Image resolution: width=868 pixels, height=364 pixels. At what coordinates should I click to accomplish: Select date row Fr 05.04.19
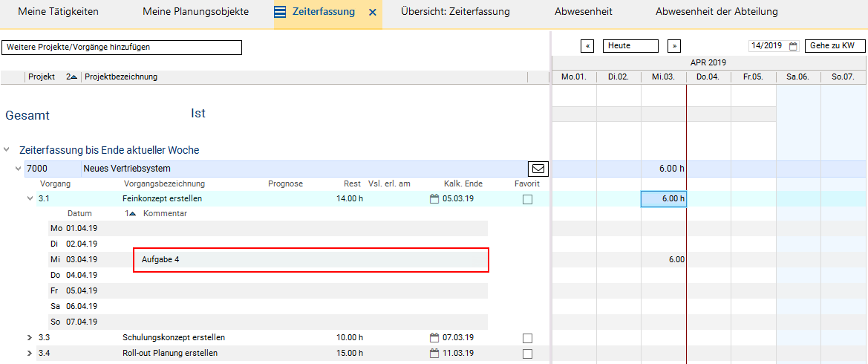(x=268, y=290)
